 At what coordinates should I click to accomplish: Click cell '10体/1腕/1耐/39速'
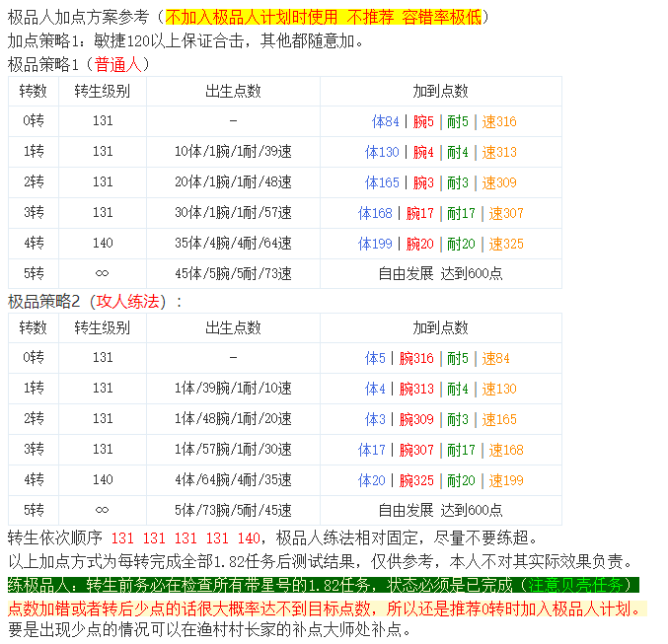tap(233, 152)
